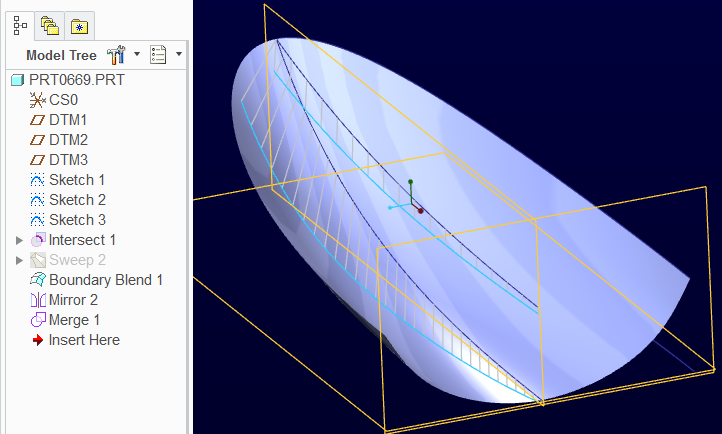Click the Mirror 2 feature icon
This screenshot has height=434, width=722.
point(38,300)
